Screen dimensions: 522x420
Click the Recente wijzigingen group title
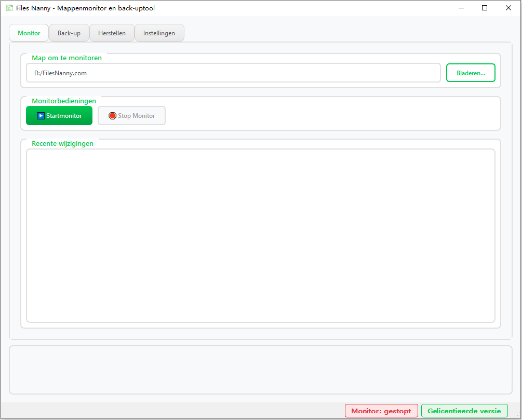(62, 143)
